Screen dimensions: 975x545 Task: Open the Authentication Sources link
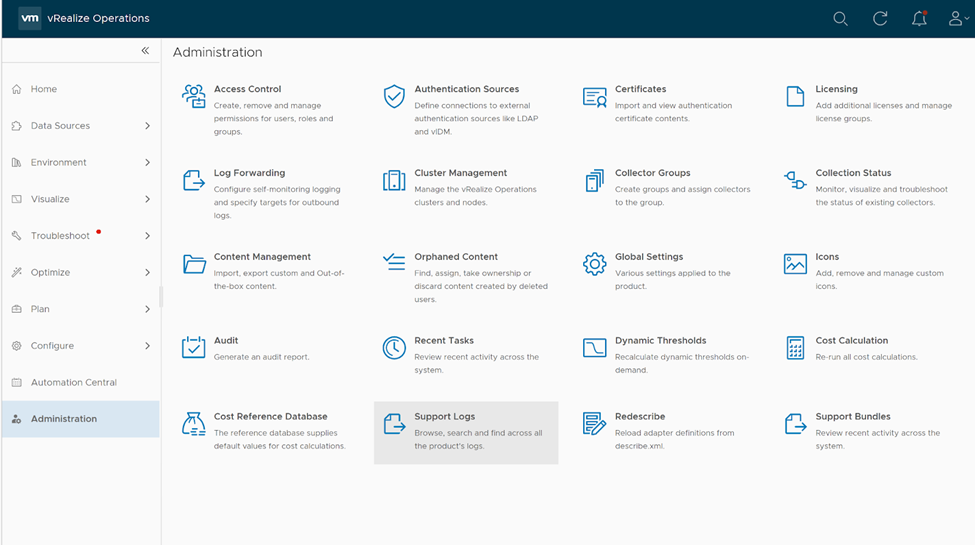tap(466, 89)
